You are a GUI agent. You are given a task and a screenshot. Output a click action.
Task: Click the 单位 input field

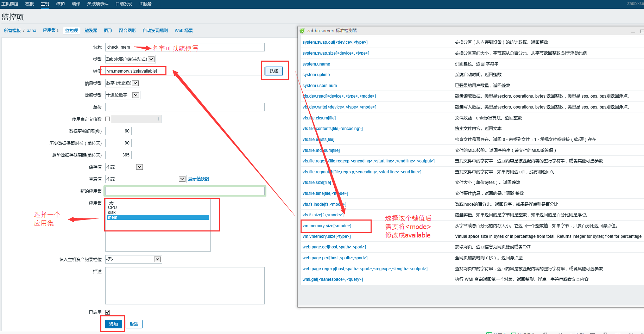tap(185, 107)
